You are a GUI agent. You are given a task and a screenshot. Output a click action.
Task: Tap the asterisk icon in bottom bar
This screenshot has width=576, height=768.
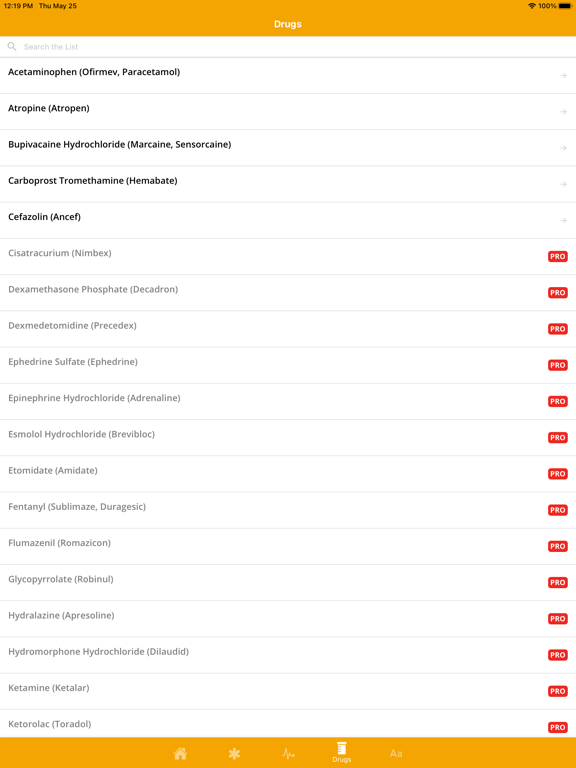tap(234, 753)
